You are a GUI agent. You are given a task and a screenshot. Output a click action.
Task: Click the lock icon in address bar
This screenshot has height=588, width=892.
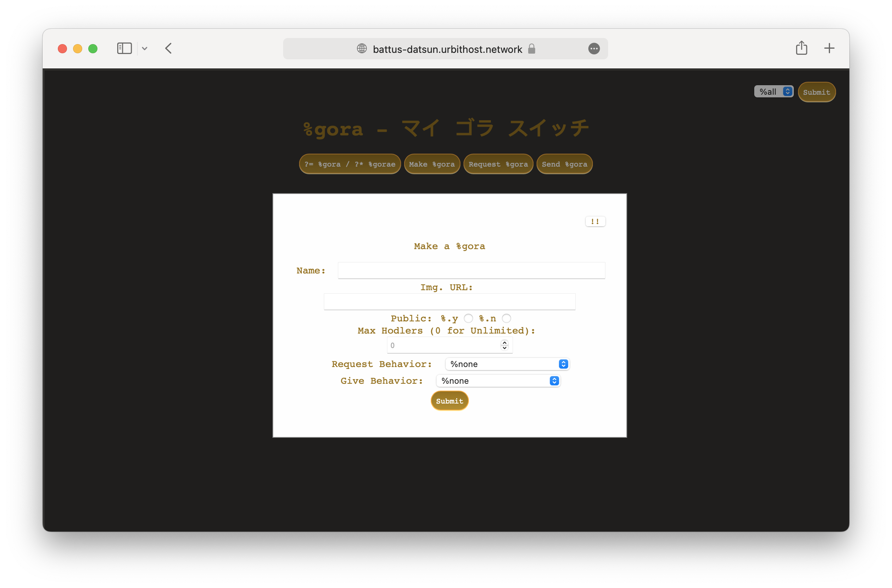[x=532, y=49]
